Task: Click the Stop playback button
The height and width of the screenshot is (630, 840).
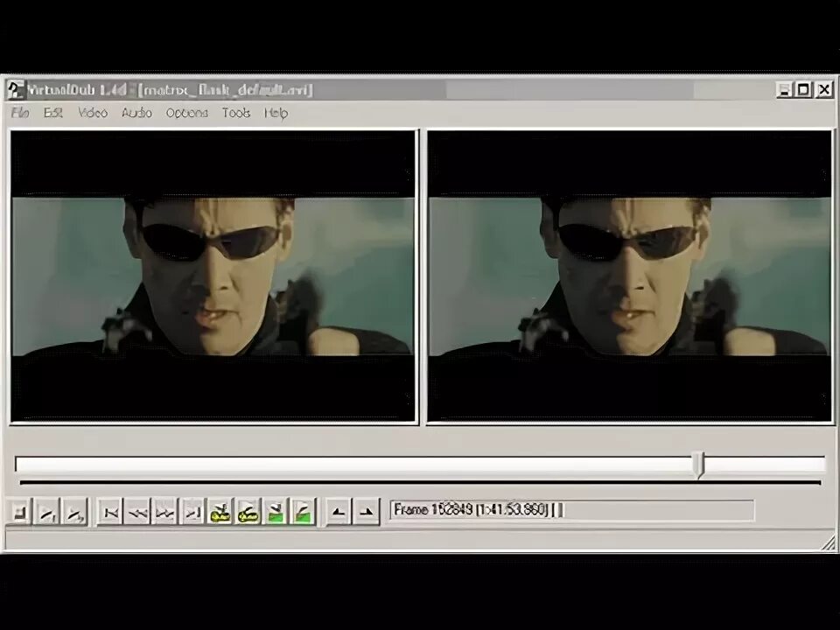Action: (x=19, y=513)
